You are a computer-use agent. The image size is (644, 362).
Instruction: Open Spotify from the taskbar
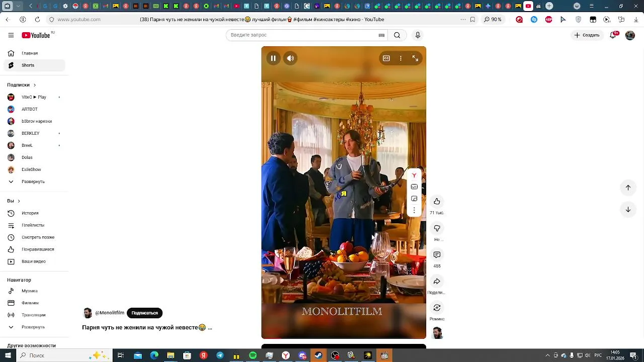coord(253,355)
